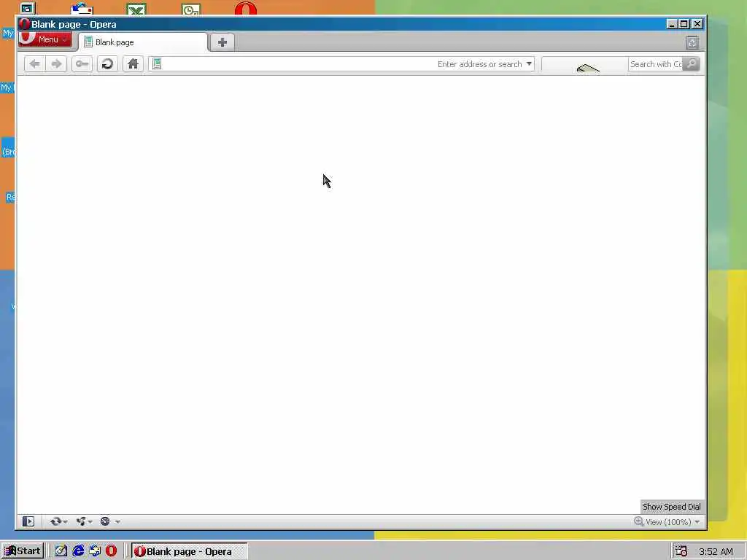
Task: Launch Opera from quick launch bar
Action: [111, 551]
